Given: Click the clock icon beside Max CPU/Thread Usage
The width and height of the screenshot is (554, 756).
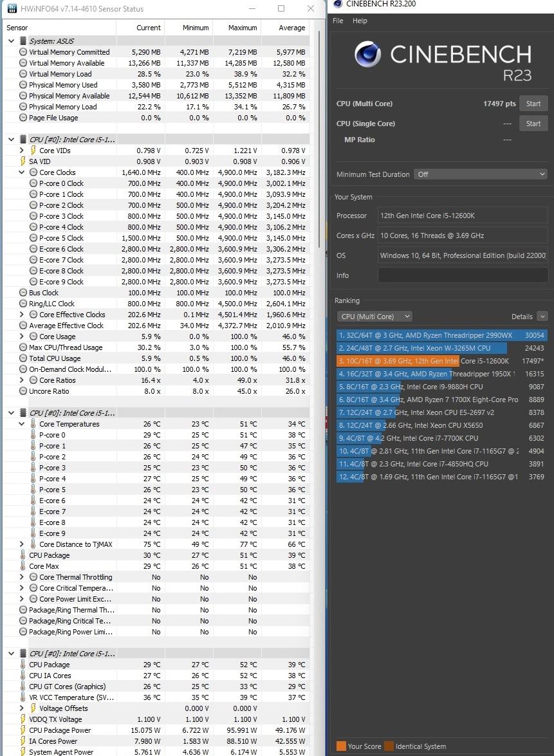Looking at the screenshot, I should pyautogui.click(x=23, y=347).
